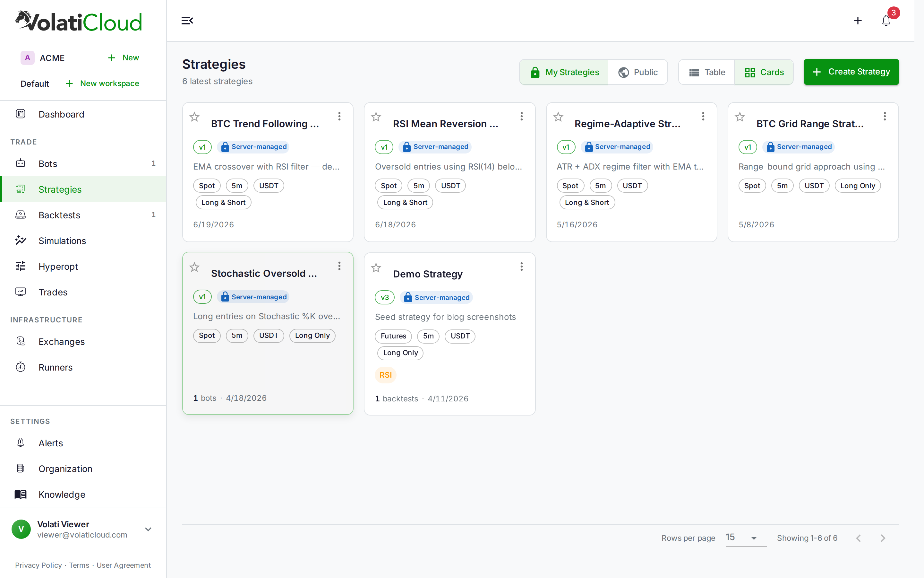Open Trades page

[83, 292]
